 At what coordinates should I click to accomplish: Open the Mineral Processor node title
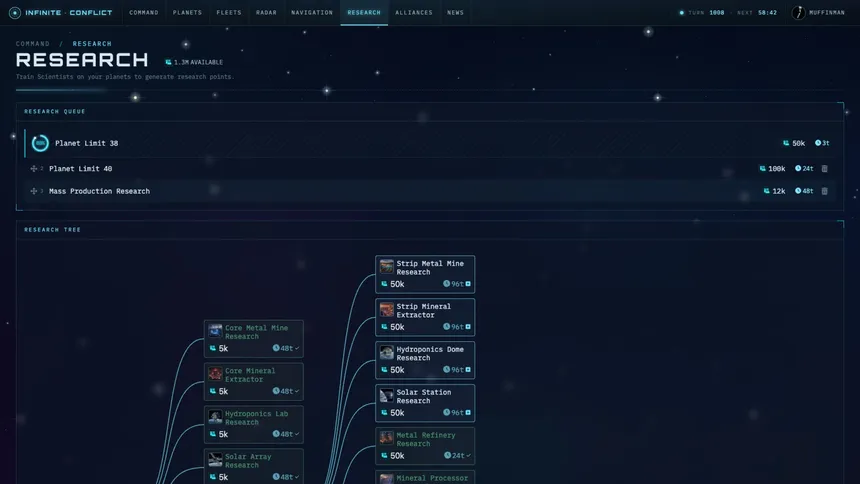pos(432,478)
